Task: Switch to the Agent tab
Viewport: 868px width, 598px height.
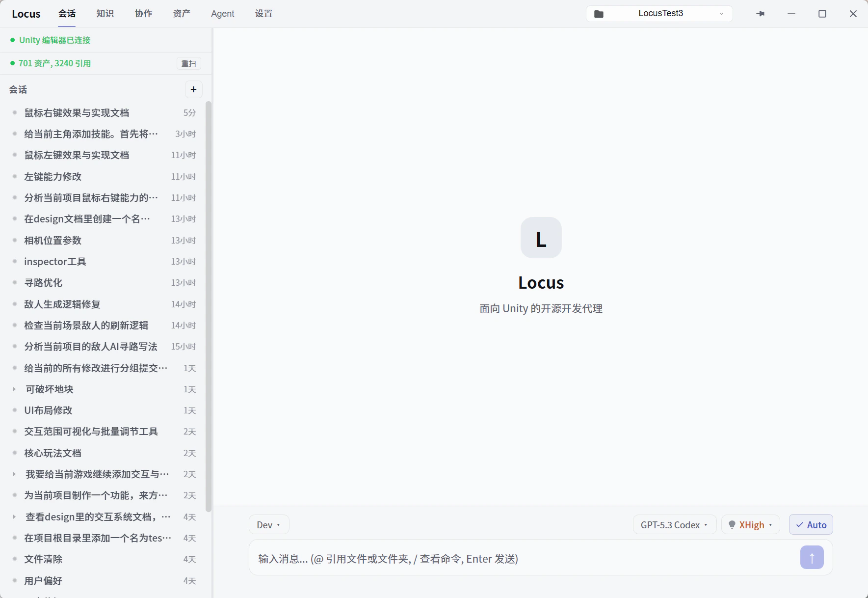Action: [223, 14]
